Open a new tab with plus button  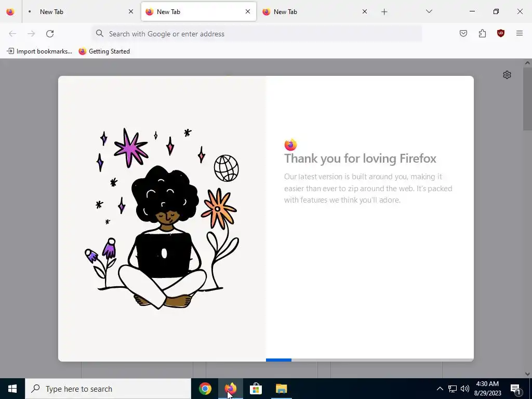click(x=384, y=12)
